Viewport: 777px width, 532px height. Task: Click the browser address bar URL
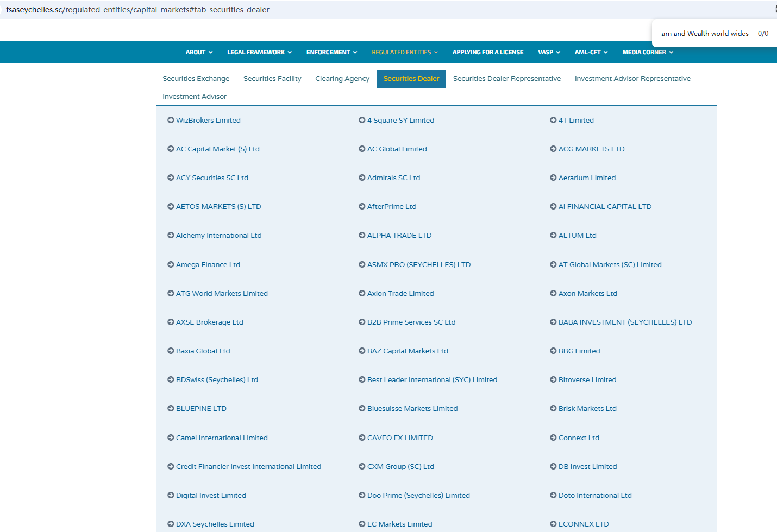click(137, 10)
